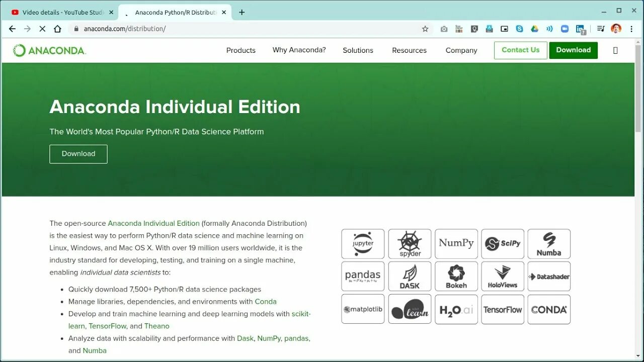644x362 pixels.
Task: Open the NumPy text link
Action: (x=269, y=338)
